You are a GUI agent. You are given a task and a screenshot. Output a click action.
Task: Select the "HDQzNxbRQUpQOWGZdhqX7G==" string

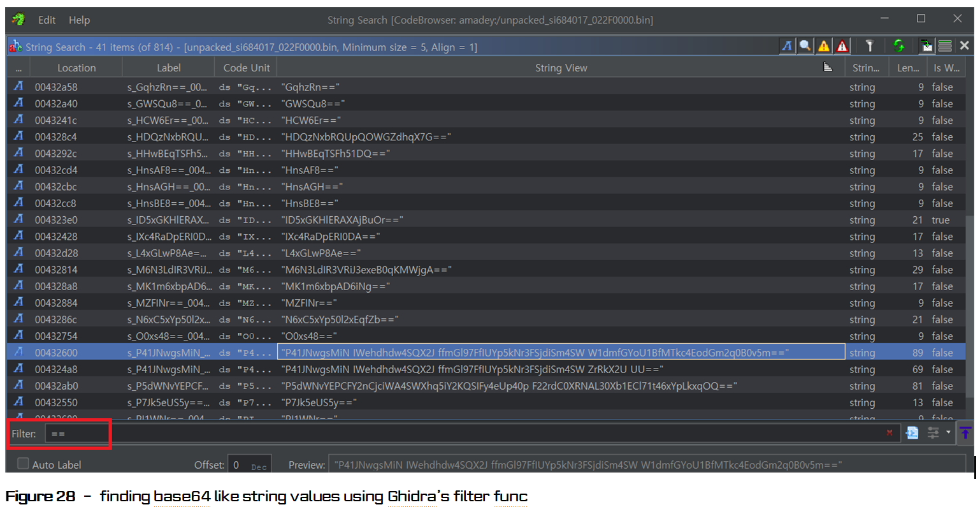tap(366, 136)
